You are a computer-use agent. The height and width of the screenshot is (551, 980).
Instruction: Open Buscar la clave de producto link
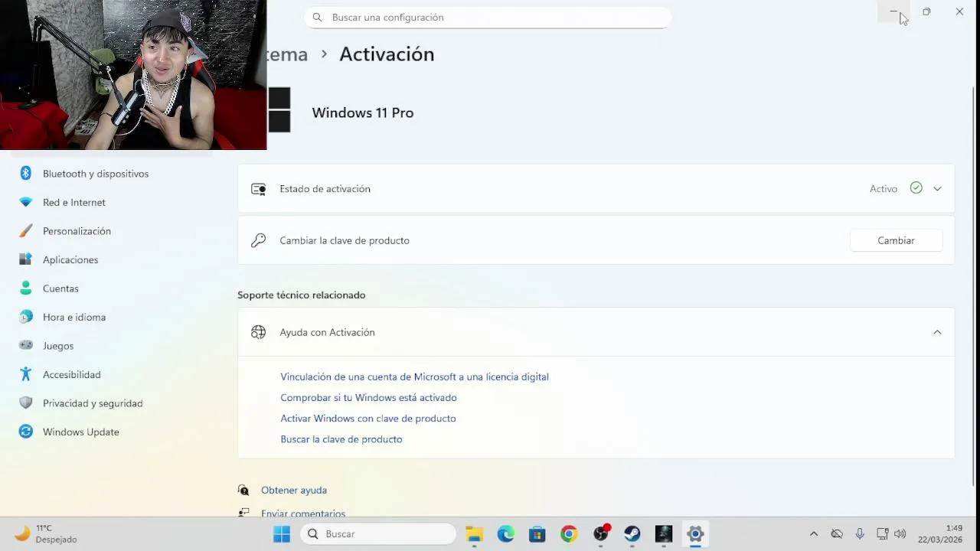tap(341, 439)
